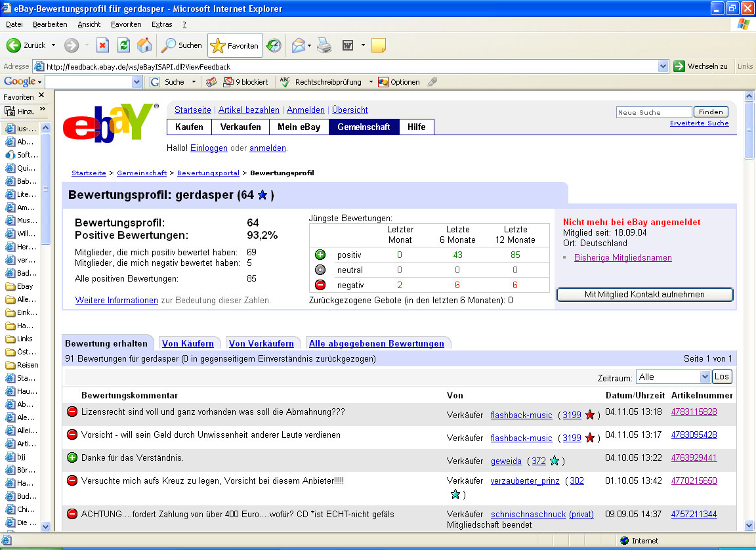Click the page vertical scrollbar down arrow
Screen dimensions: 756x550
point(749,526)
